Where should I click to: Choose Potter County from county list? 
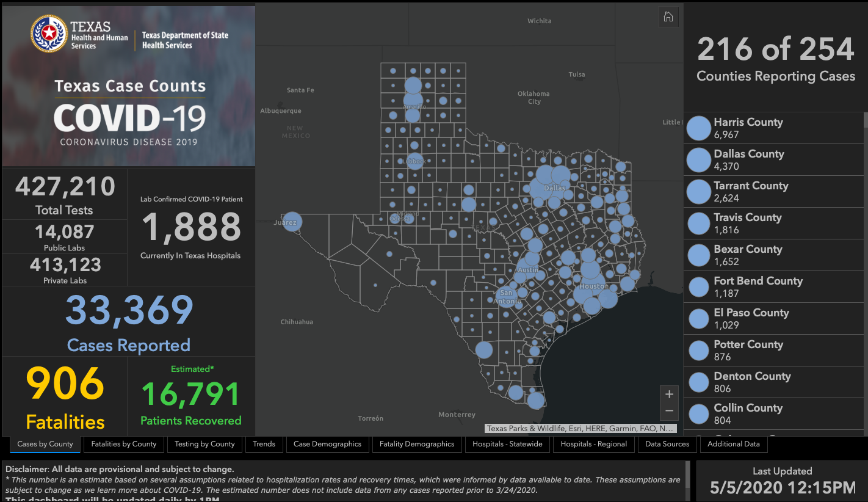click(748, 351)
